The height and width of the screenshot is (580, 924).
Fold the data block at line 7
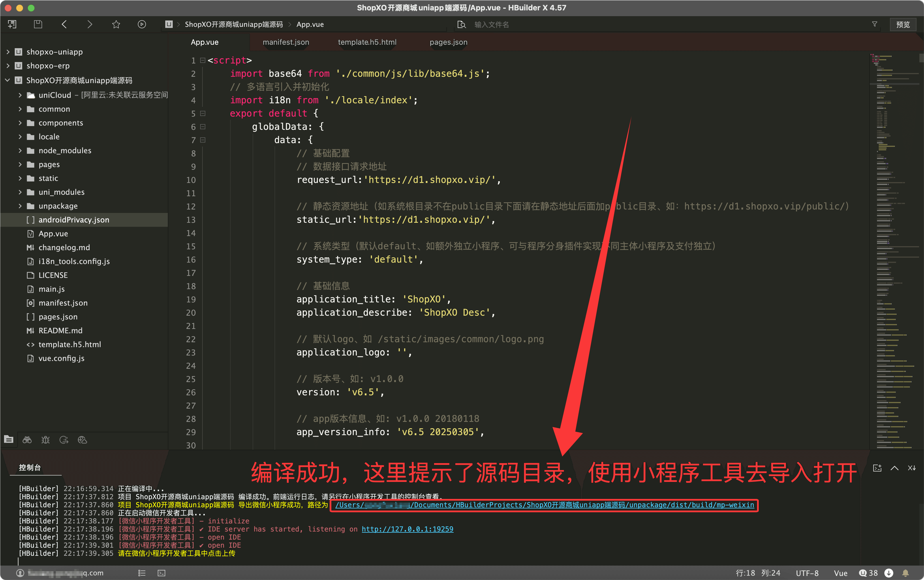[203, 140]
